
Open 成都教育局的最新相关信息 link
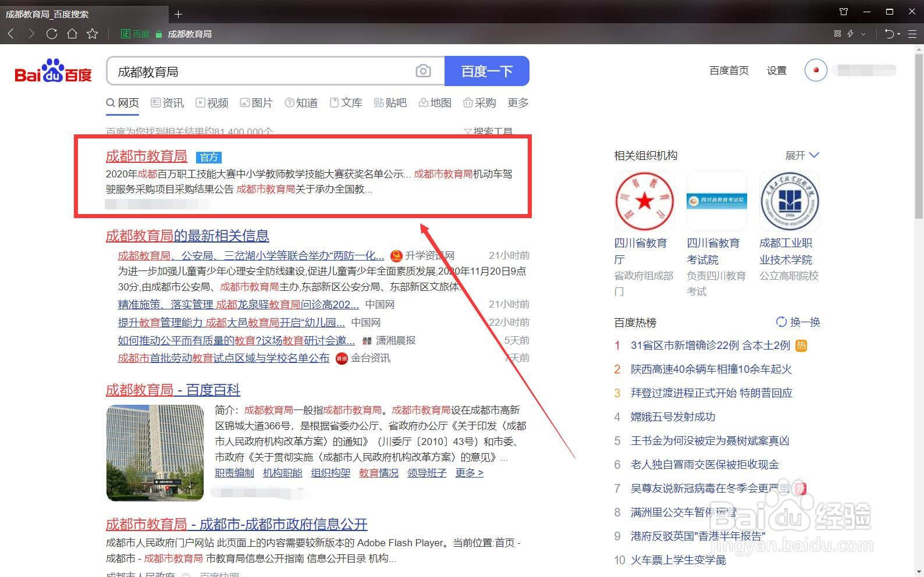187,236
